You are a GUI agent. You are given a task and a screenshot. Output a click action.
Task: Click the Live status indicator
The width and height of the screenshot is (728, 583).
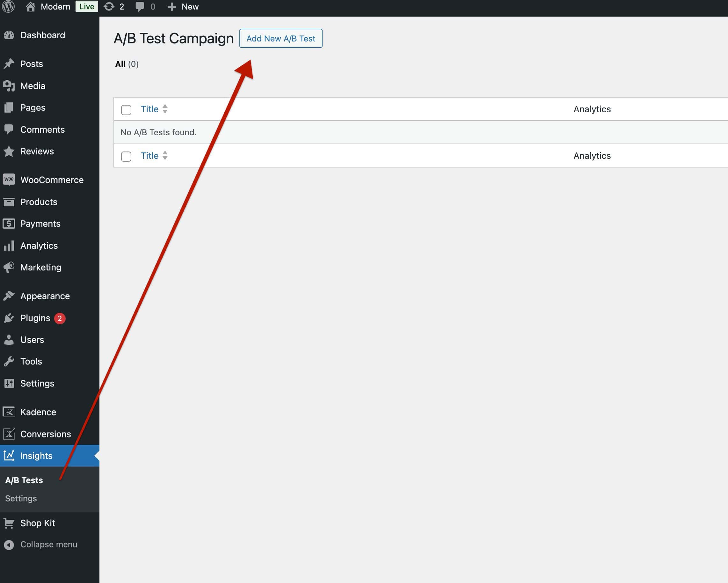(x=86, y=7)
